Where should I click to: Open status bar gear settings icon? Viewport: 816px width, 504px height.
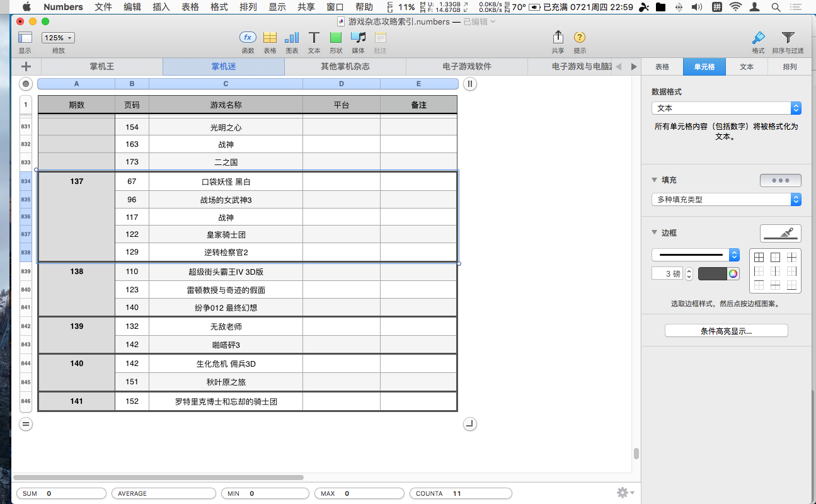pyautogui.click(x=624, y=493)
